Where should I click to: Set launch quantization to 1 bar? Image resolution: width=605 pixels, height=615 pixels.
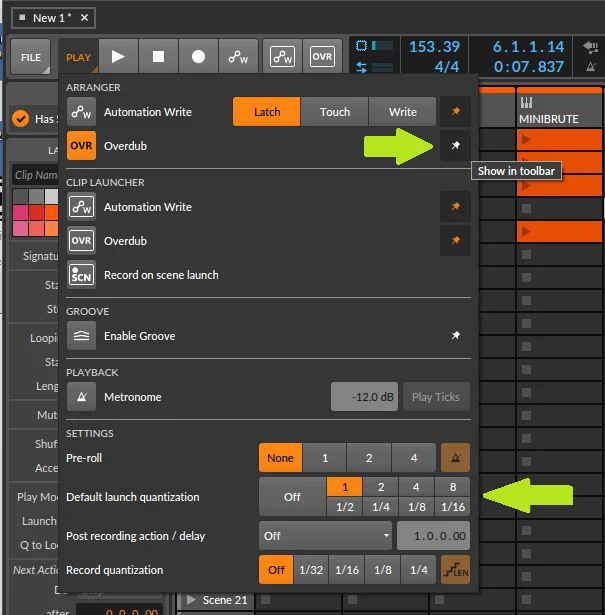click(x=345, y=487)
